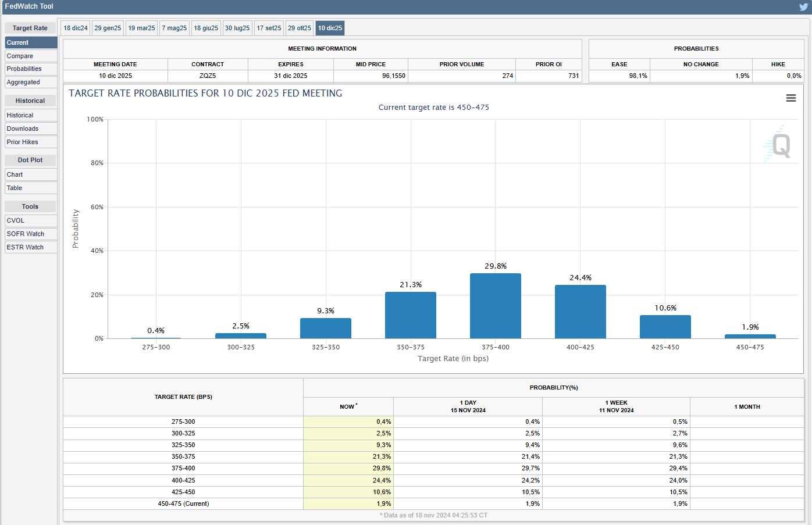Open the 19 mar25 meeting tab

tap(141, 28)
